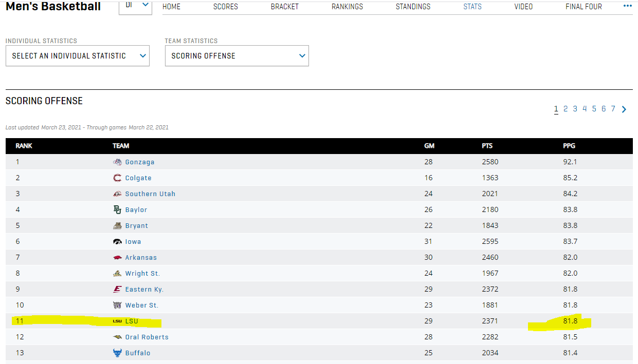Go to page 5 of results
Image resolution: width=638 pixels, height=364 pixels.
(x=594, y=109)
